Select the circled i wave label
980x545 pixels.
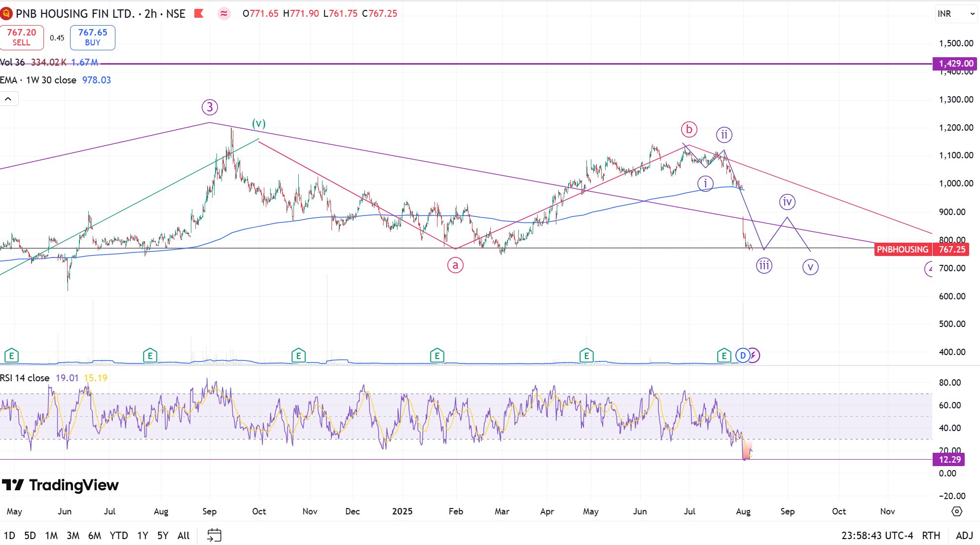[x=705, y=183]
